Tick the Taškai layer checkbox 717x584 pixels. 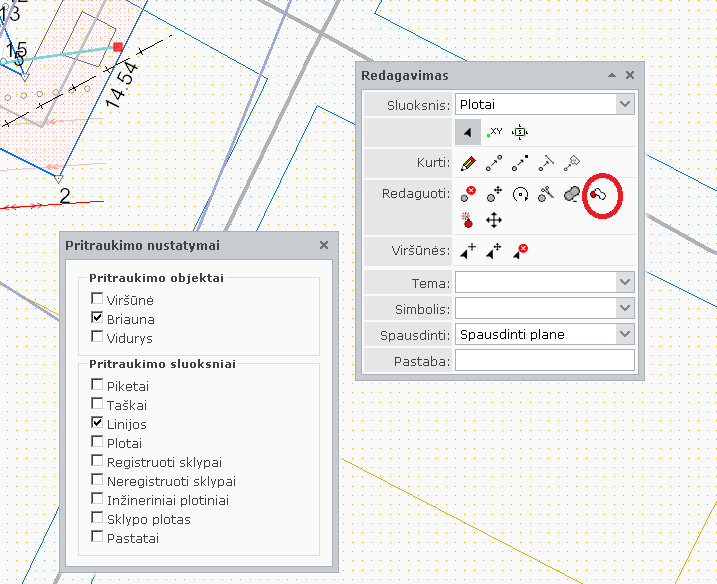tap(97, 403)
